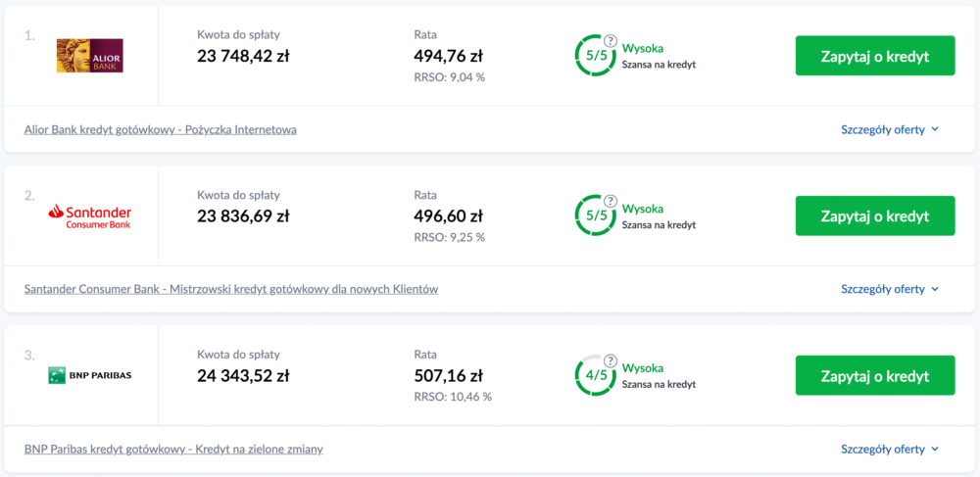Click ranking number 3.
980x477 pixels.
29,356
